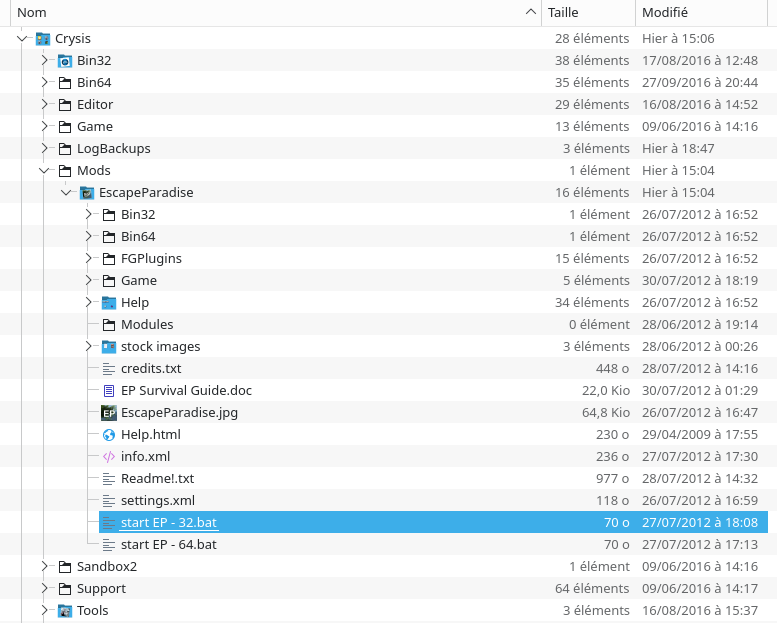Click the stock images folder icon
Image resolution: width=777 pixels, height=623 pixels.
109,347
